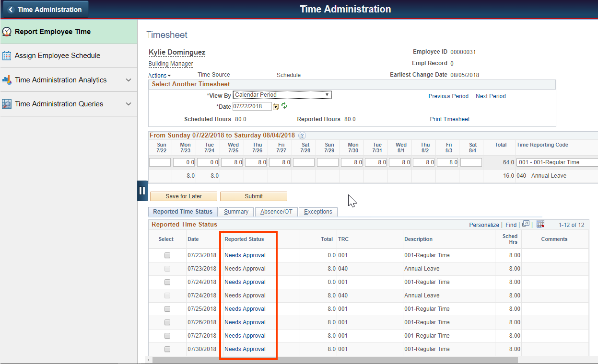Open the calendar picker beside the Date field
The width and height of the screenshot is (598, 364).
pyautogui.click(x=275, y=106)
